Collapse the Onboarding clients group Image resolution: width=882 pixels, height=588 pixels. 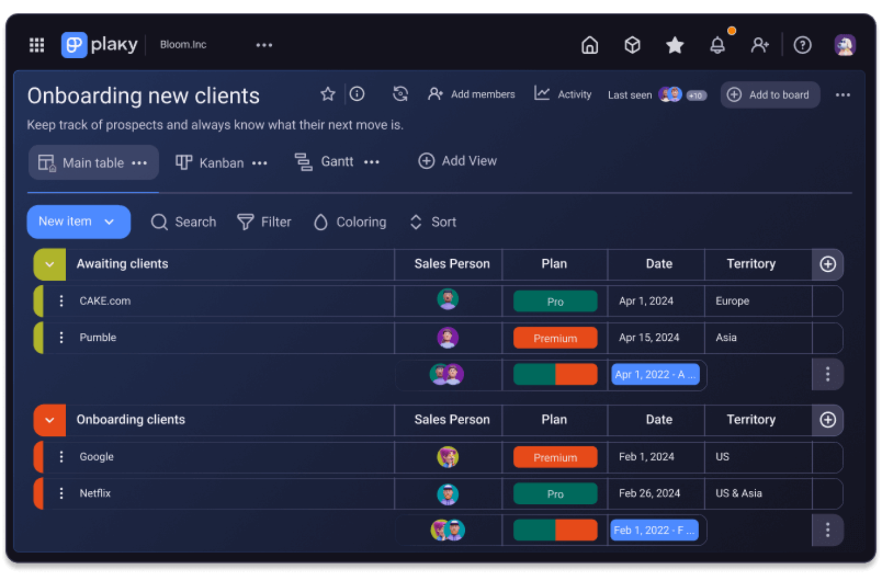click(x=49, y=419)
